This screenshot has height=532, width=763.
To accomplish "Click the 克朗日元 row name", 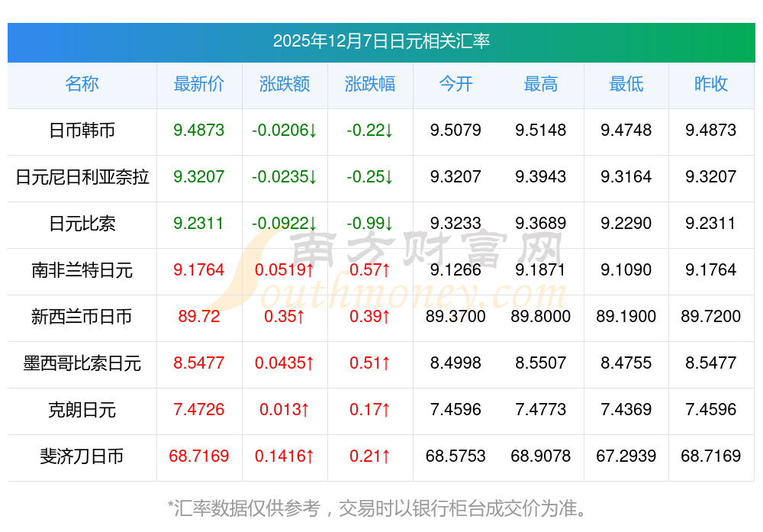I will pos(82,410).
